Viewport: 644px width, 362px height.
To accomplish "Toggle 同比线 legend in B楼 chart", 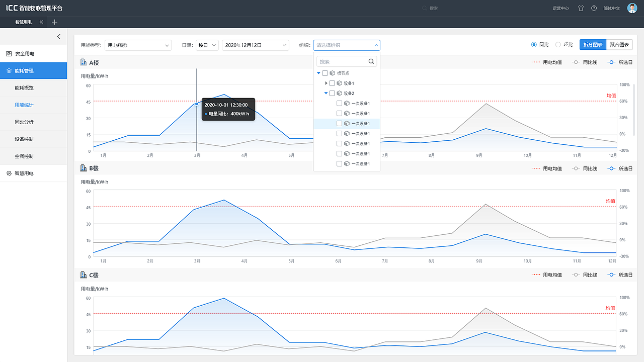I will 585,168.
